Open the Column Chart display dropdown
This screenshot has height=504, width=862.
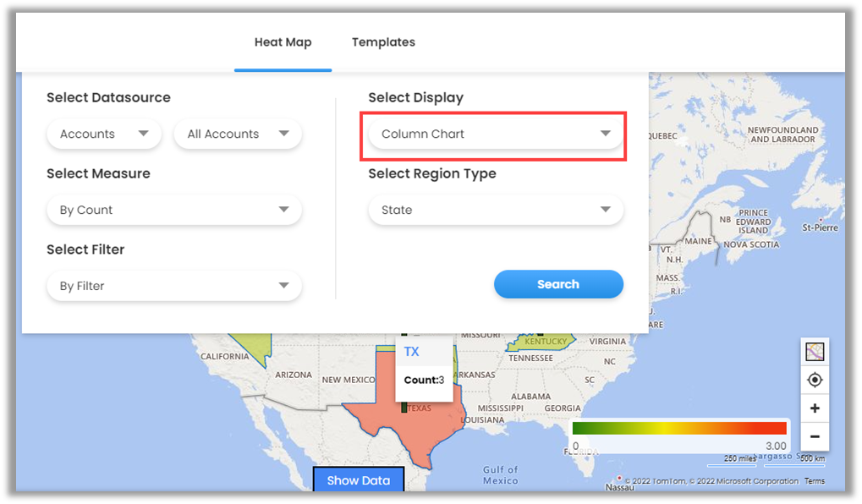point(496,134)
